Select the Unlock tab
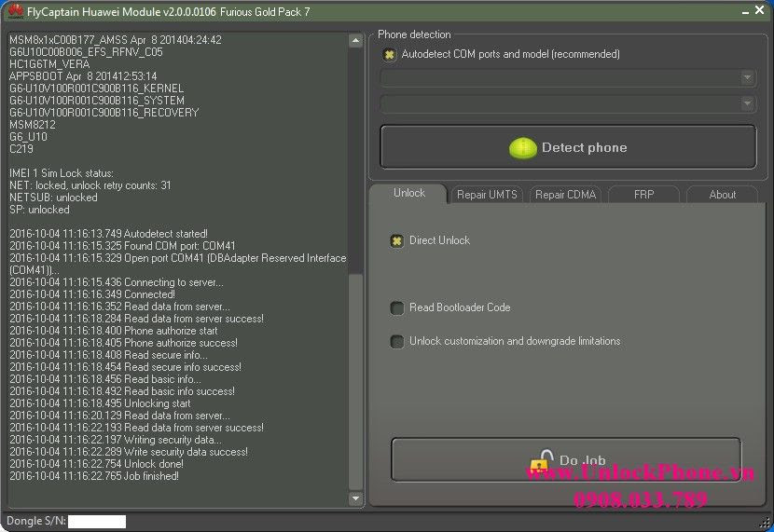The width and height of the screenshot is (774, 532). 408,193
